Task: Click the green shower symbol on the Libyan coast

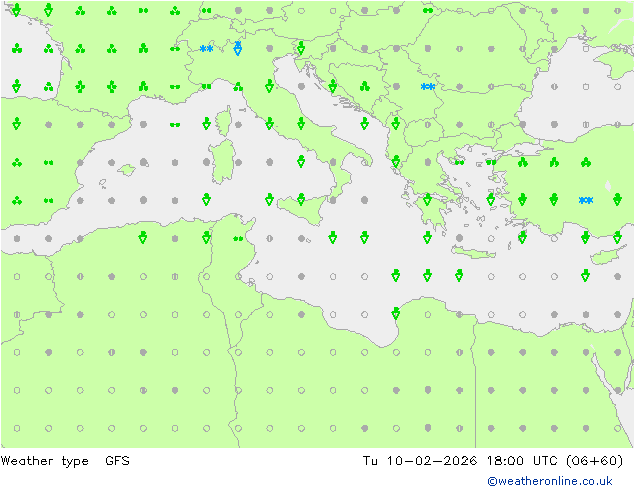Action: [396, 313]
